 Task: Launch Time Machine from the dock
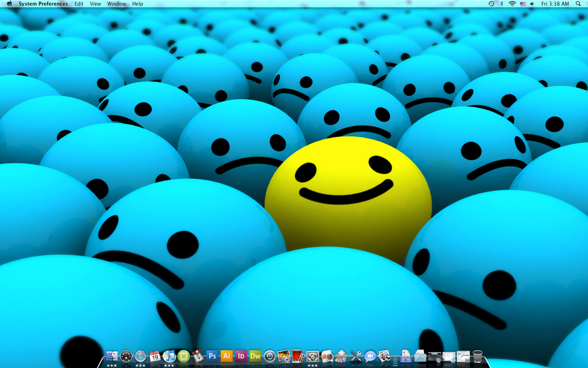tap(269, 356)
